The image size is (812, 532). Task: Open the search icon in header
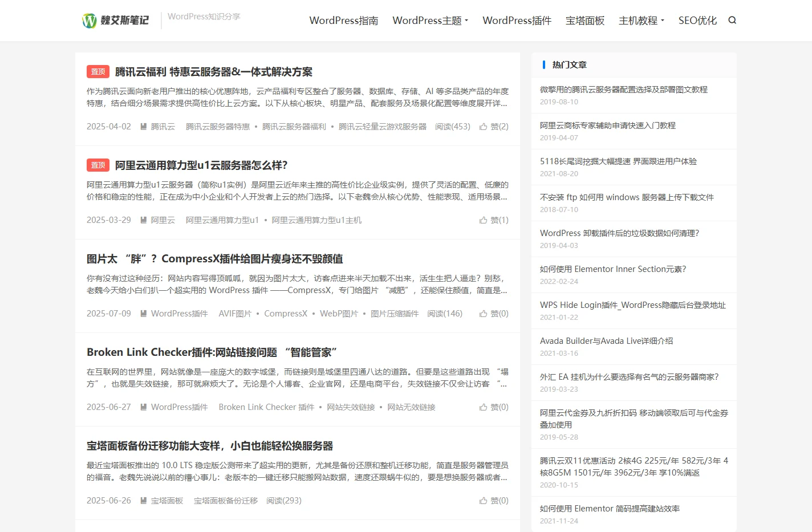732,20
